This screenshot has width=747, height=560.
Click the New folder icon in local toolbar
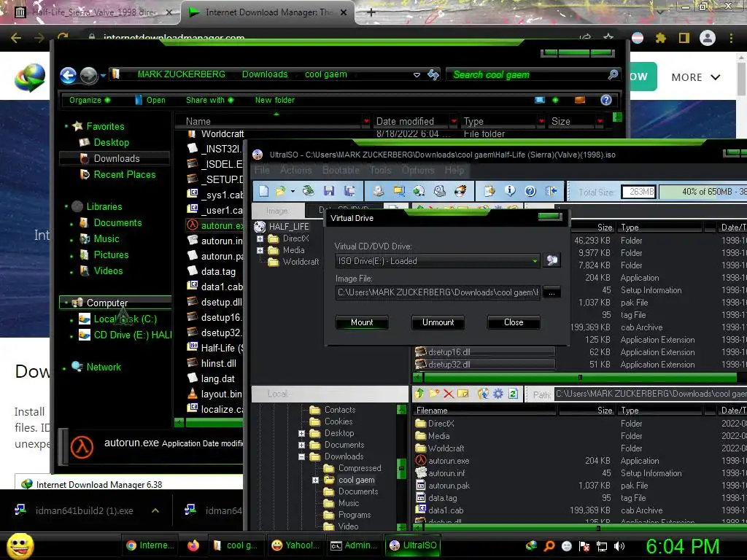pos(434,394)
